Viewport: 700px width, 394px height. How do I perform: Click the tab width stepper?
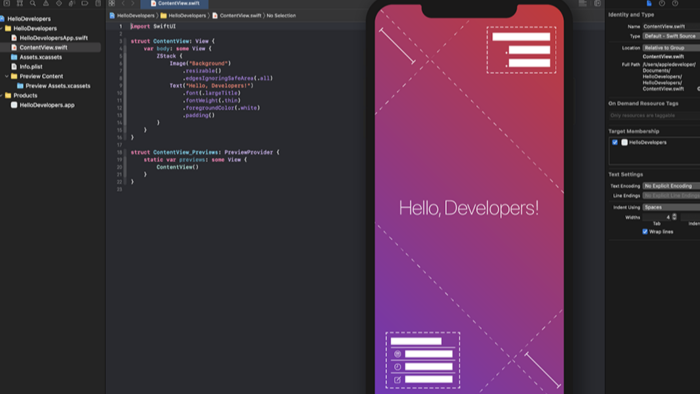click(674, 217)
